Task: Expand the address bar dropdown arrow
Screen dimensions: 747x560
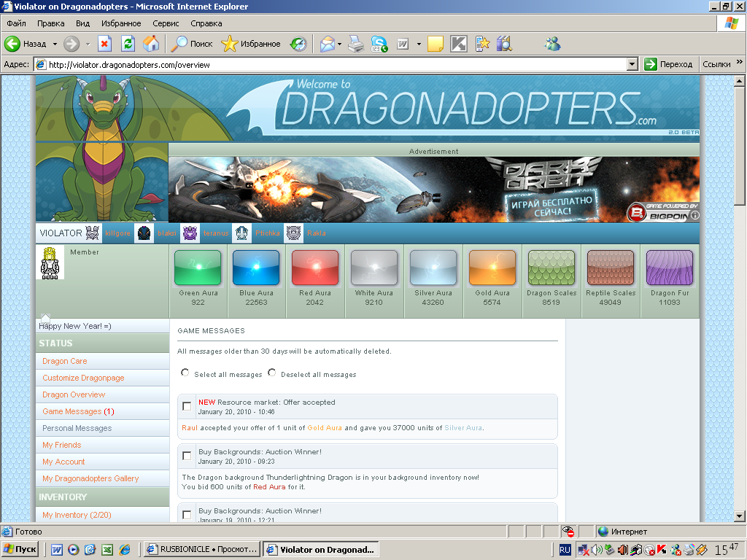Action: [632, 64]
